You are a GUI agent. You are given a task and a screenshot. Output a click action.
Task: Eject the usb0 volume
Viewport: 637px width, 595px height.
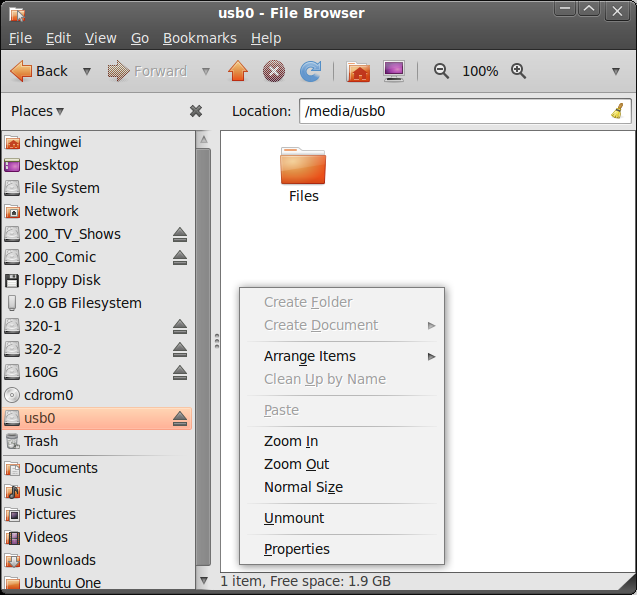point(180,419)
